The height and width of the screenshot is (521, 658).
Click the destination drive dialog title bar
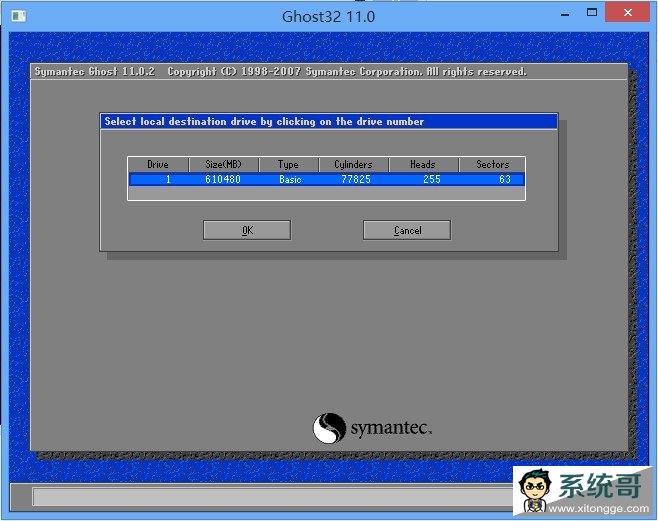[329, 122]
